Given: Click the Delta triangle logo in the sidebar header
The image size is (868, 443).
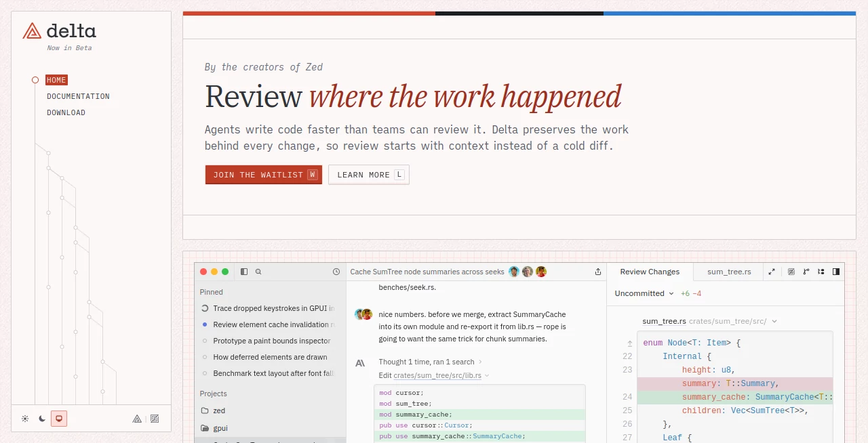Looking at the screenshot, I should coord(32,30).
